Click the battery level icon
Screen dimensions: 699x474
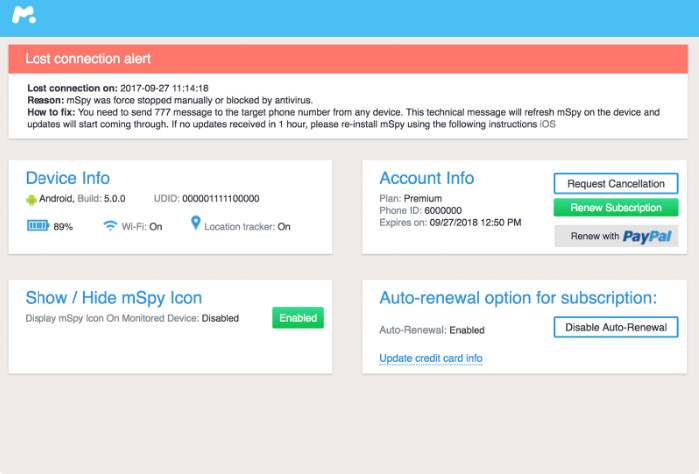tap(38, 226)
